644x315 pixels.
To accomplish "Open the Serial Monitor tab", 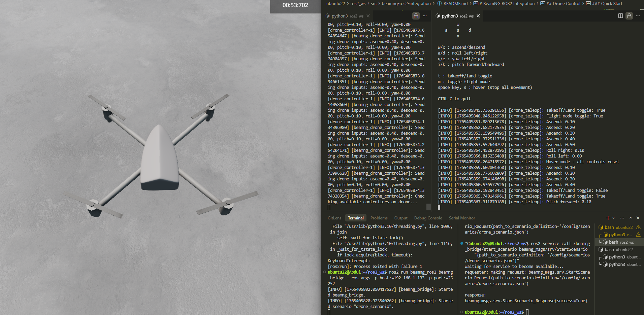I will click(x=462, y=218).
